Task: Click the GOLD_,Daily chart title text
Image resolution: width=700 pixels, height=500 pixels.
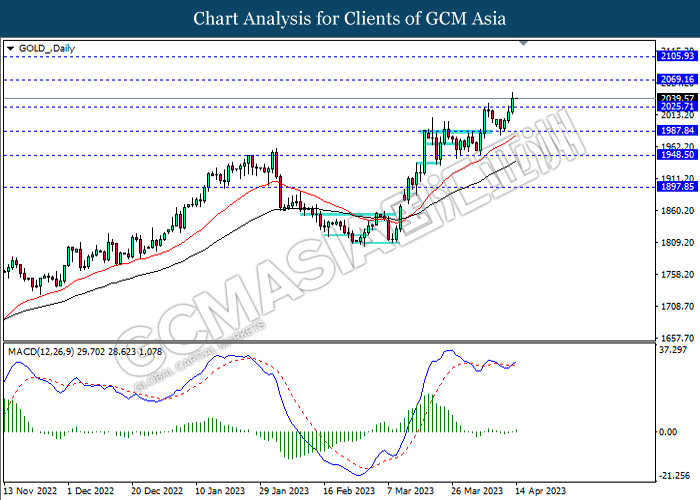Action: click(47, 49)
